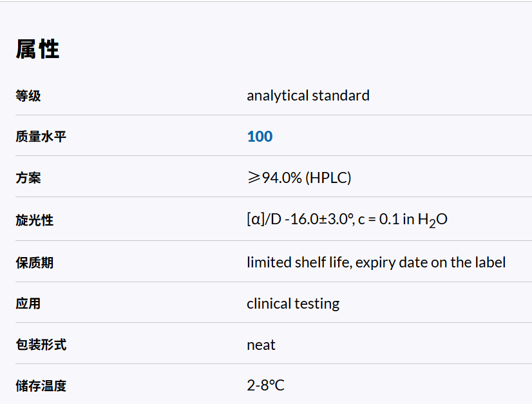Click the 旋光性 row label
The image size is (532, 404).
35,220
